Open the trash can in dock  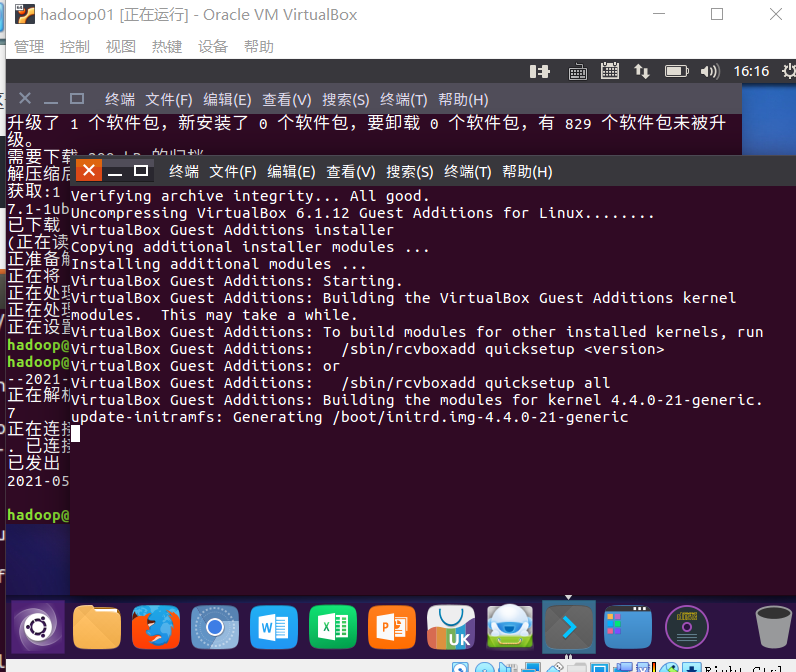(773, 627)
